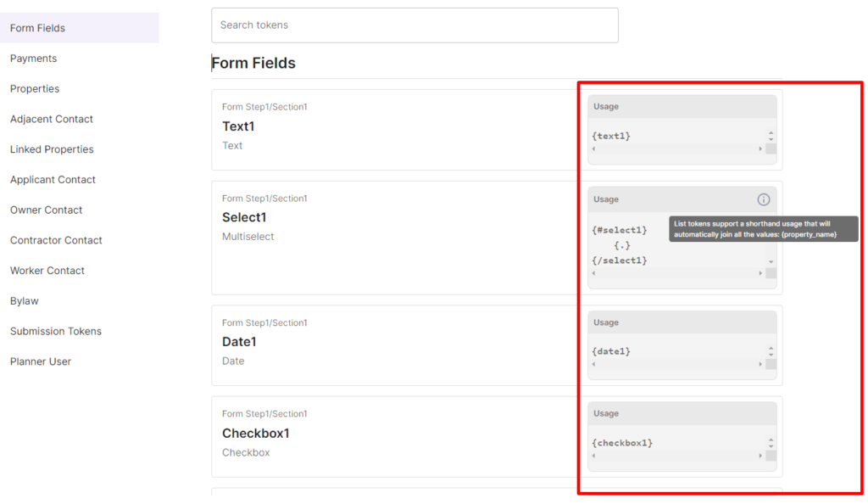Select Owner Contact in the sidebar
This screenshot has width=868, height=504.
pos(47,210)
